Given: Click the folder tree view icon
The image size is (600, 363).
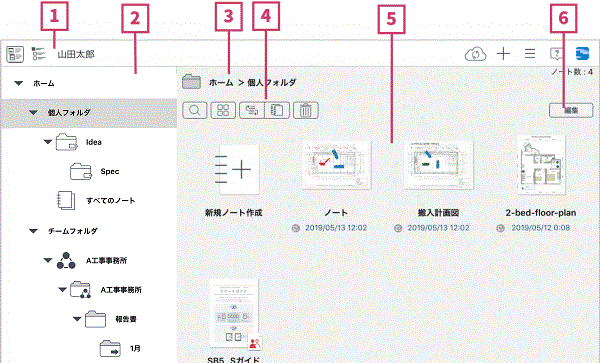Looking at the screenshot, I should (39, 54).
